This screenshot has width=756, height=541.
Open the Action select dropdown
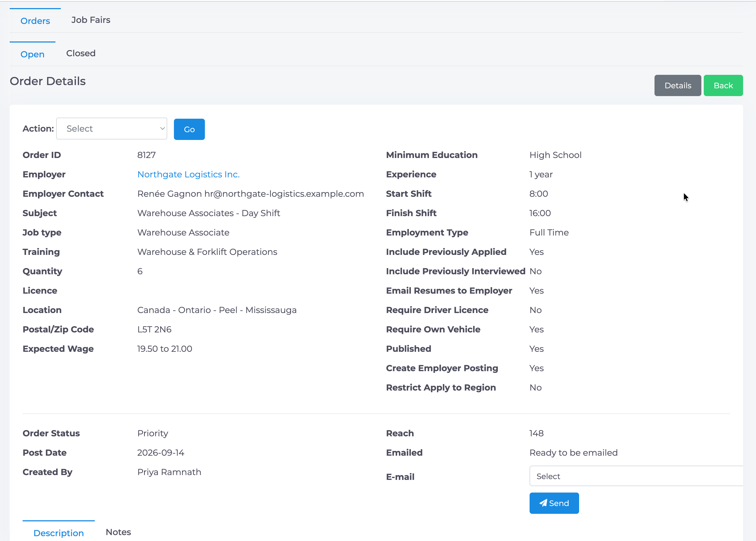point(112,129)
